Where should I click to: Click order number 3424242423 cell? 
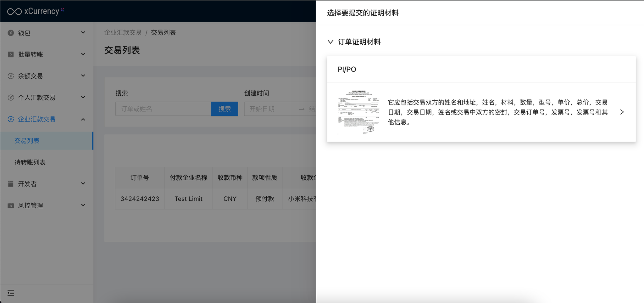point(140,199)
